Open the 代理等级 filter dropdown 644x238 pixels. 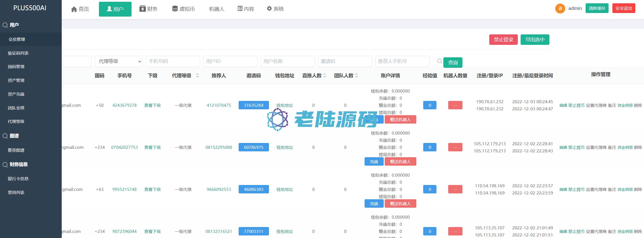point(119,61)
